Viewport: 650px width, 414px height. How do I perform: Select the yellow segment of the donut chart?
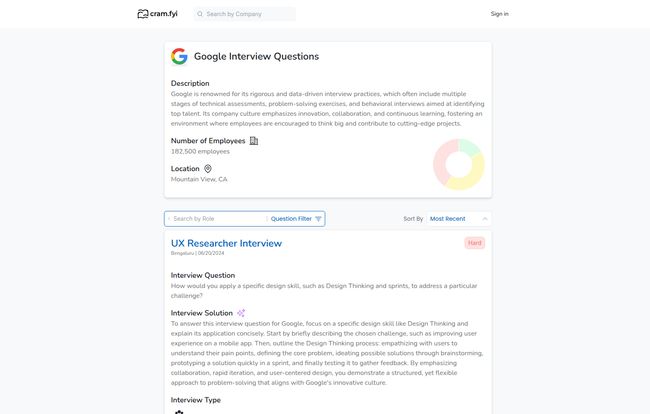click(470, 178)
